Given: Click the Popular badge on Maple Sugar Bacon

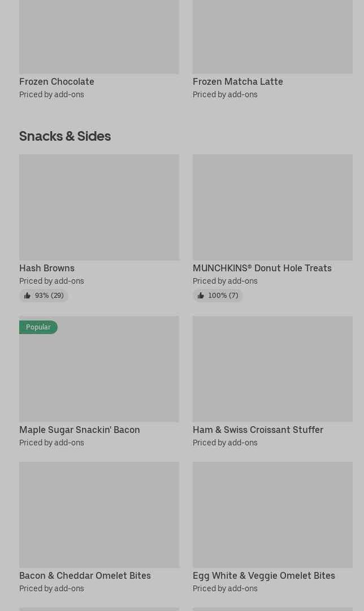Looking at the screenshot, I should click(x=38, y=327).
